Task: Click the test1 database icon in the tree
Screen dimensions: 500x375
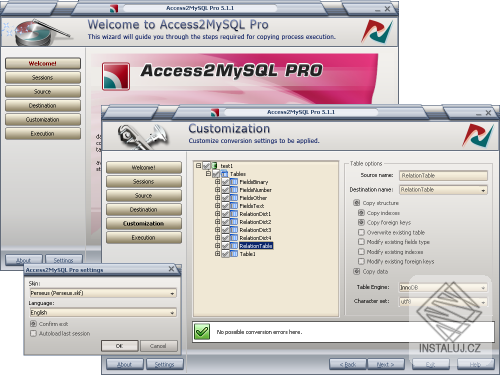Action: coord(215,166)
